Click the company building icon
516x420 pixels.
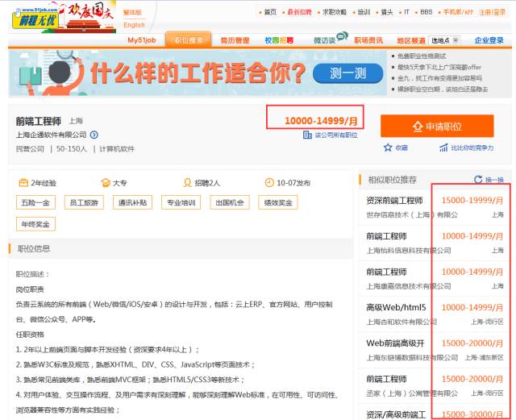click(307, 135)
